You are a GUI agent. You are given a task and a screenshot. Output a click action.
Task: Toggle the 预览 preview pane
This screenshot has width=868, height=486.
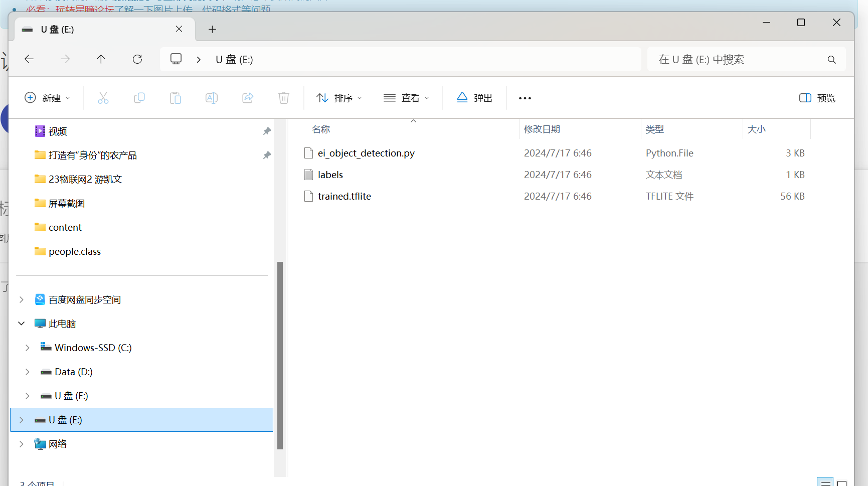(817, 98)
